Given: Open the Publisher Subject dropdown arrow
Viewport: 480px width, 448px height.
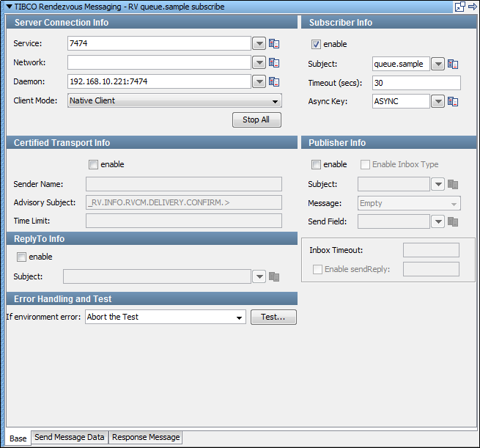Looking at the screenshot, I should pyautogui.click(x=438, y=184).
